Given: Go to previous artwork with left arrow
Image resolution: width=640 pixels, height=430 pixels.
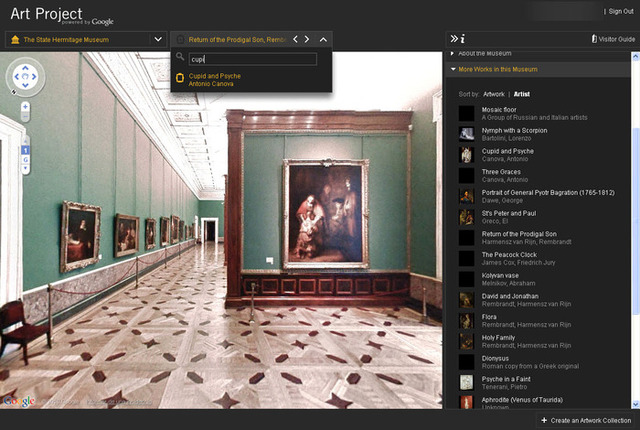Looking at the screenshot, I should pos(295,39).
